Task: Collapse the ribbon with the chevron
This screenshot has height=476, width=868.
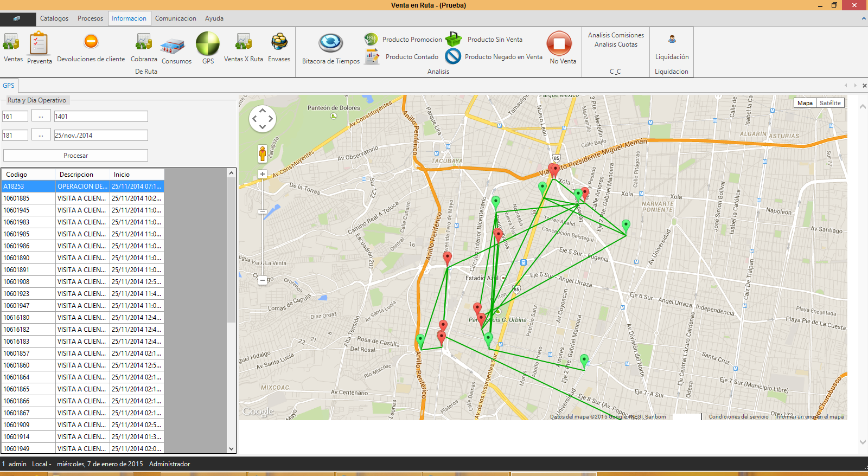Action: [864, 18]
